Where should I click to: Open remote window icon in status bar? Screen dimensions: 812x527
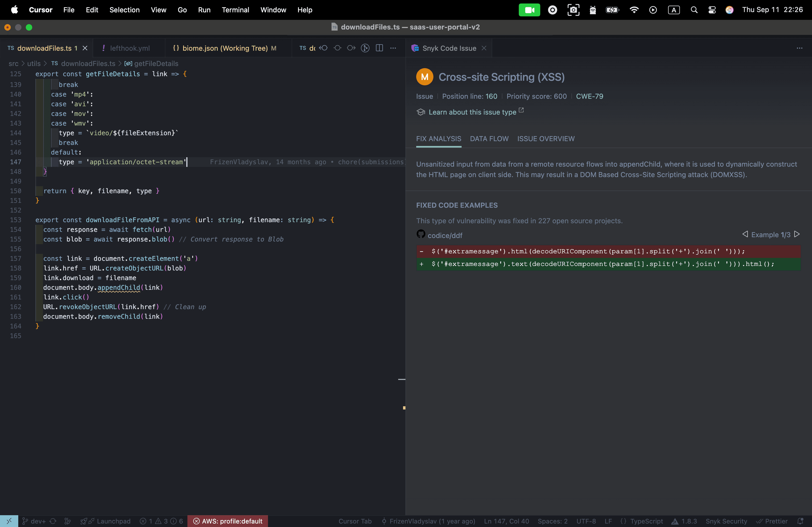coord(9,521)
